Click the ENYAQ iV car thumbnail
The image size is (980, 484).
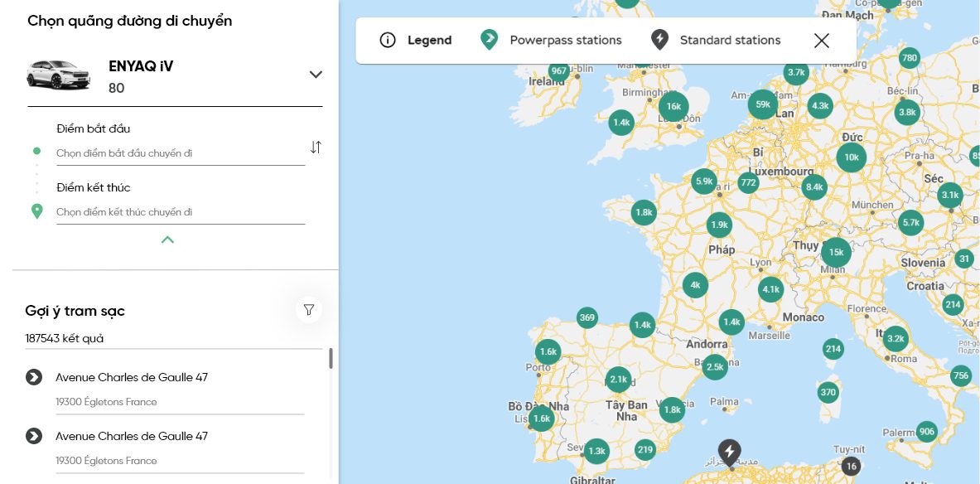point(58,75)
